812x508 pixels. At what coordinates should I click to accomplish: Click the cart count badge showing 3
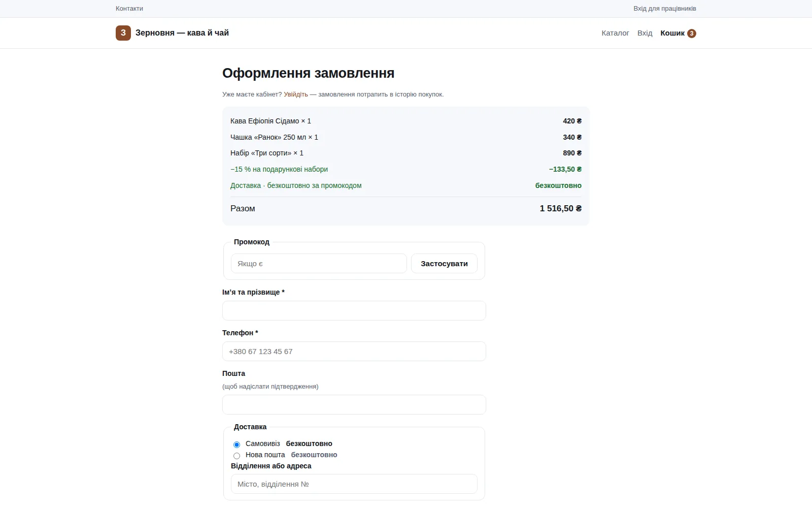(x=692, y=34)
